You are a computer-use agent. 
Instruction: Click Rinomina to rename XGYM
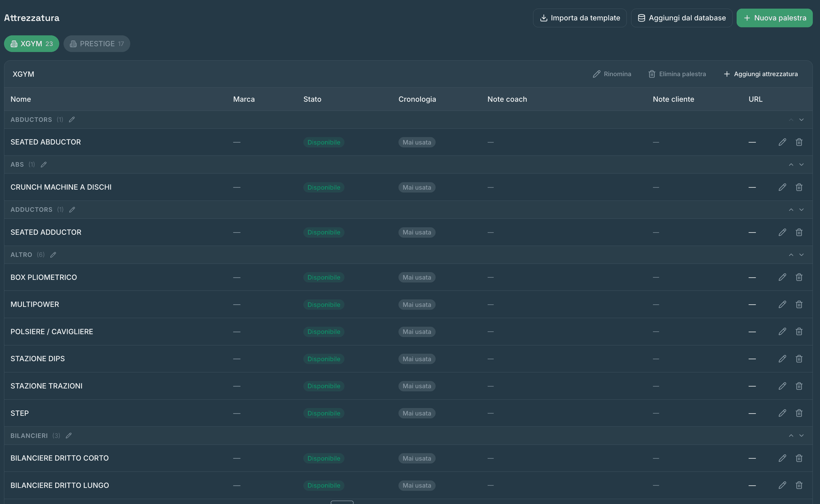pos(612,74)
